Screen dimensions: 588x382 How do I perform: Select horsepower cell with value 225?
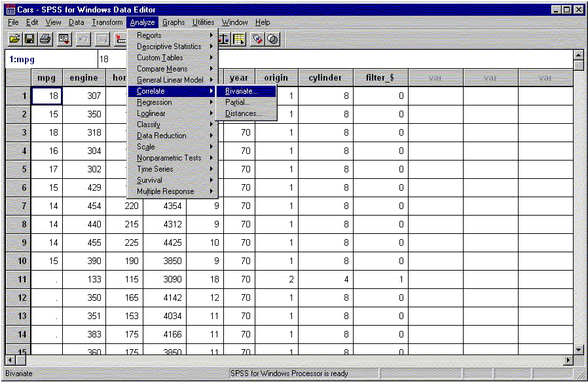124,243
